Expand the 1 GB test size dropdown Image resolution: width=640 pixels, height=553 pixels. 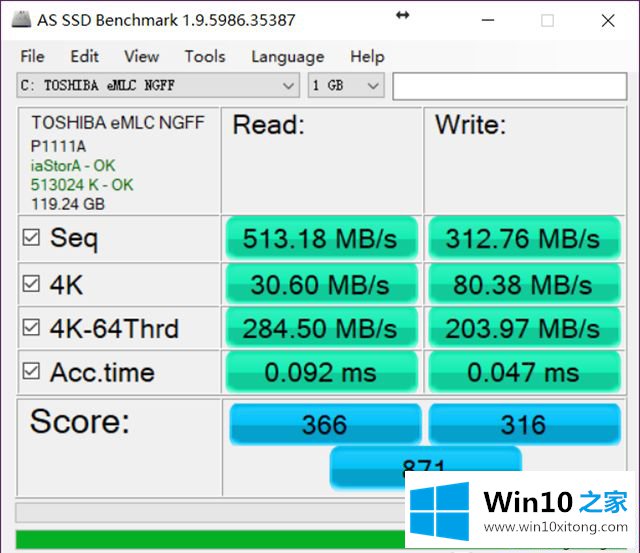click(x=346, y=85)
